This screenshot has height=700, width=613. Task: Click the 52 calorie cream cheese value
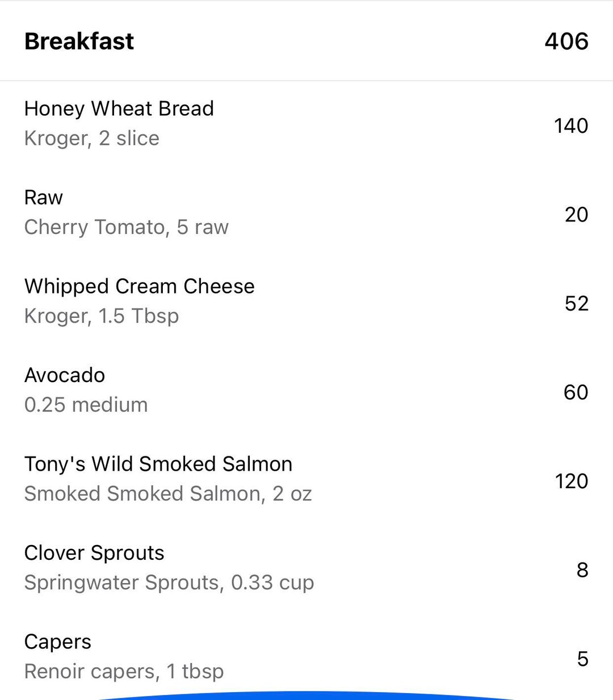coord(576,303)
